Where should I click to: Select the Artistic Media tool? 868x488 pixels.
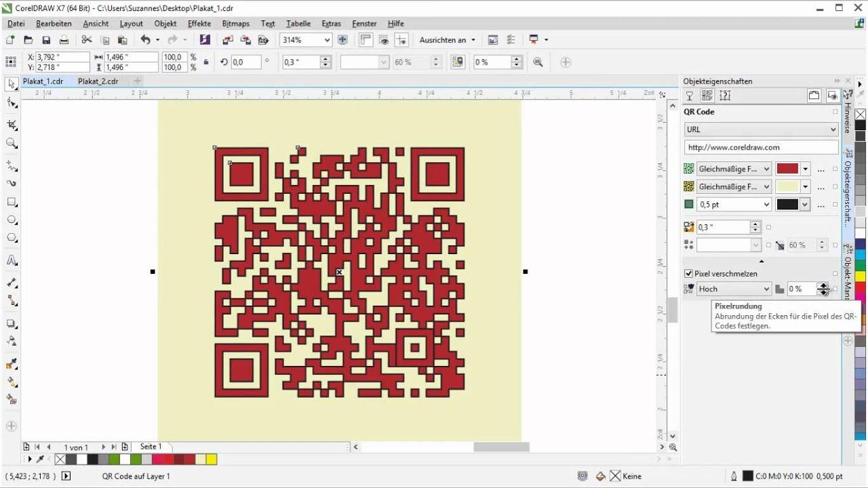[x=12, y=183]
